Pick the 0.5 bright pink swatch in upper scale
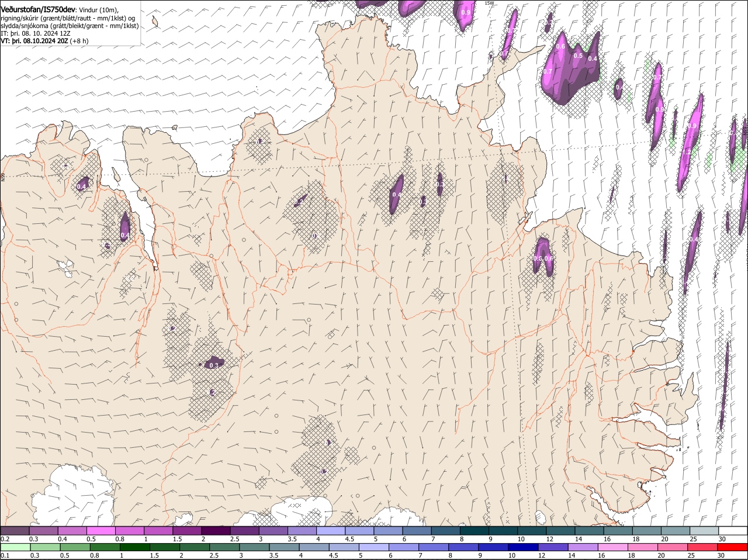This screenshot has height=560, width=748. point(101,530)
